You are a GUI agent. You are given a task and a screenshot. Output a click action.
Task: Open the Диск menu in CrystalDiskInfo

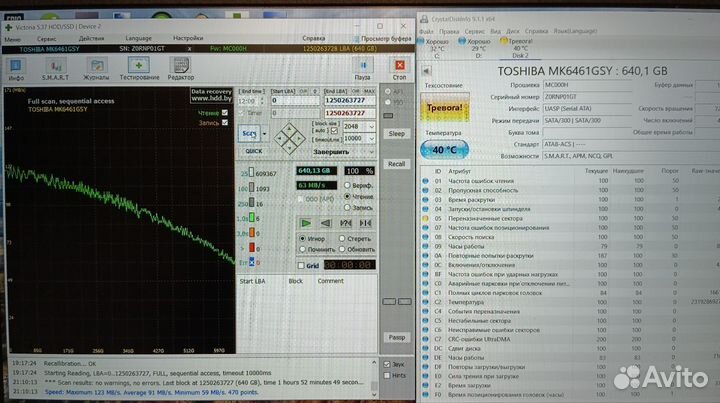tap(512, 31)
